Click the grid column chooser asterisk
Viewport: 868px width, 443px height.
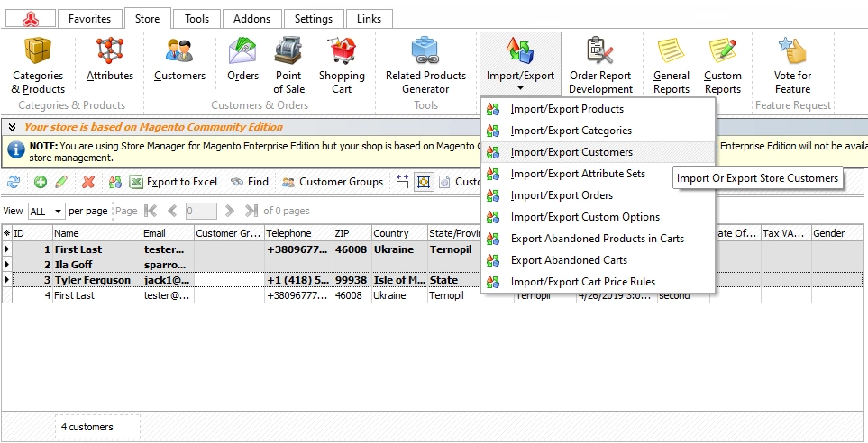pyautogui.click(x=6, y=233)
